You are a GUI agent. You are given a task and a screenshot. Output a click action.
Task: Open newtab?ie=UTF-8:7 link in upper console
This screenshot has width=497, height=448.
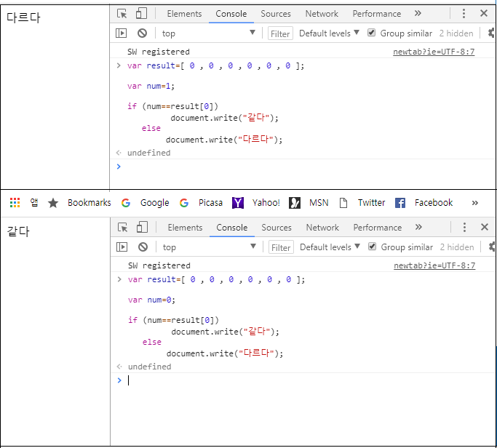[434, 52]
